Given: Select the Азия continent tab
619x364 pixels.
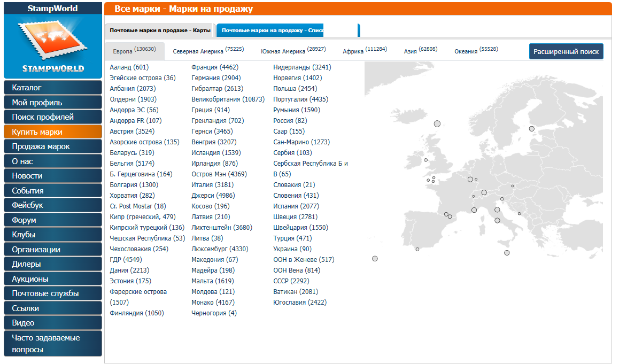Looking at the screenshot, I should coord(421,51).
